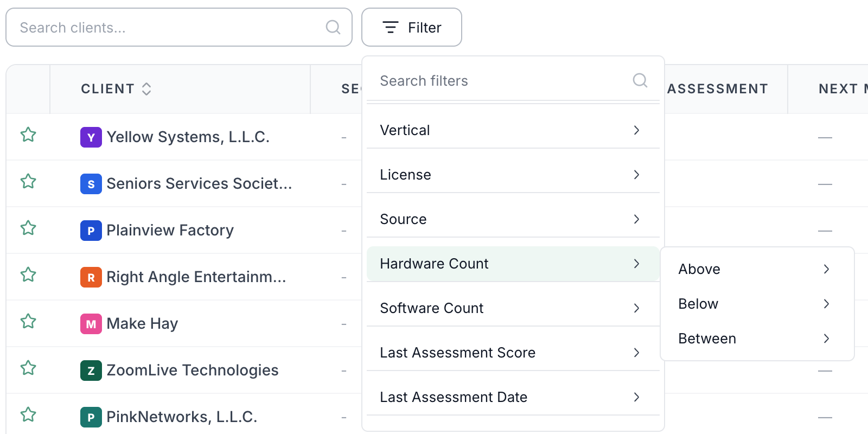Click the purple Y avatar for Yellow Systems

91,137
